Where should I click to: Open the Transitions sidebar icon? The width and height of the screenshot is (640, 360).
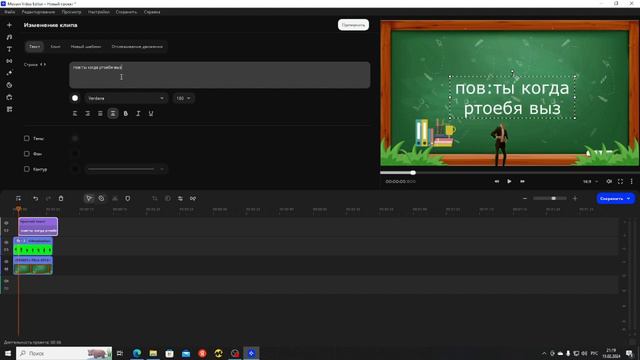click(x=9, y=61)
